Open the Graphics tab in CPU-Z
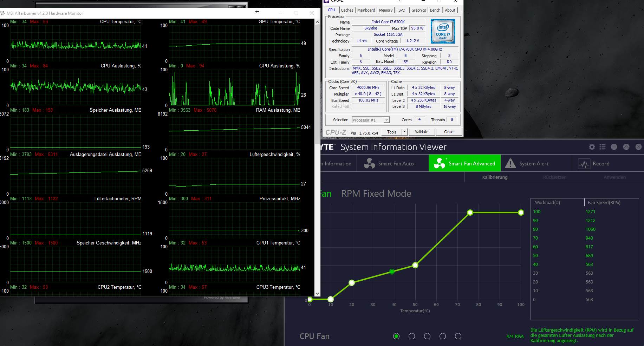The height and width of the screenshot is (346, 644). click(x=418, y=10)
